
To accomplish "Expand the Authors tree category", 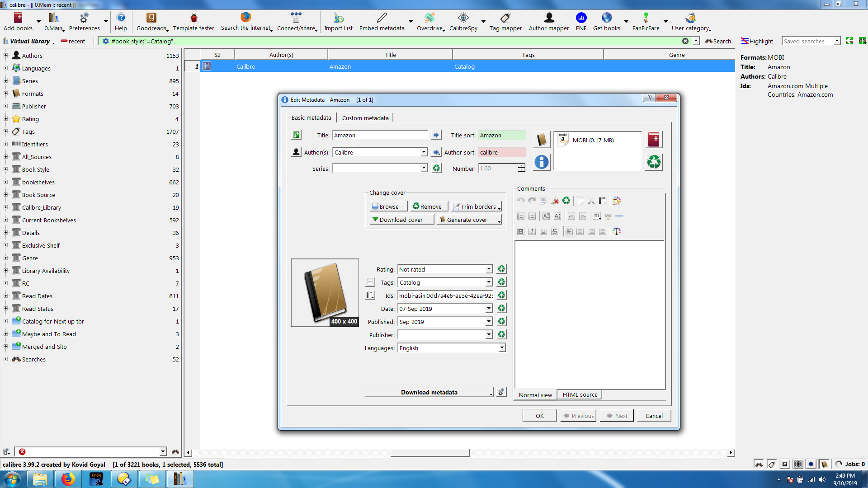I will pyautogui.click(x=5, y=55).
